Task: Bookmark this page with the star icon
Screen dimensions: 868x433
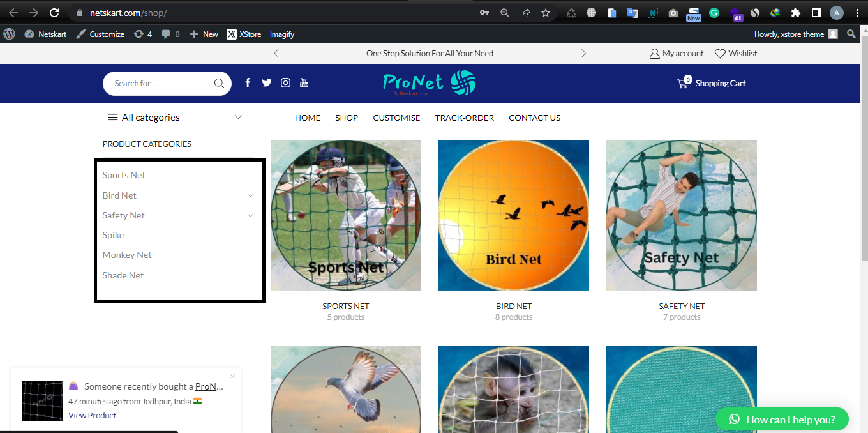Action: pos(546,13)
